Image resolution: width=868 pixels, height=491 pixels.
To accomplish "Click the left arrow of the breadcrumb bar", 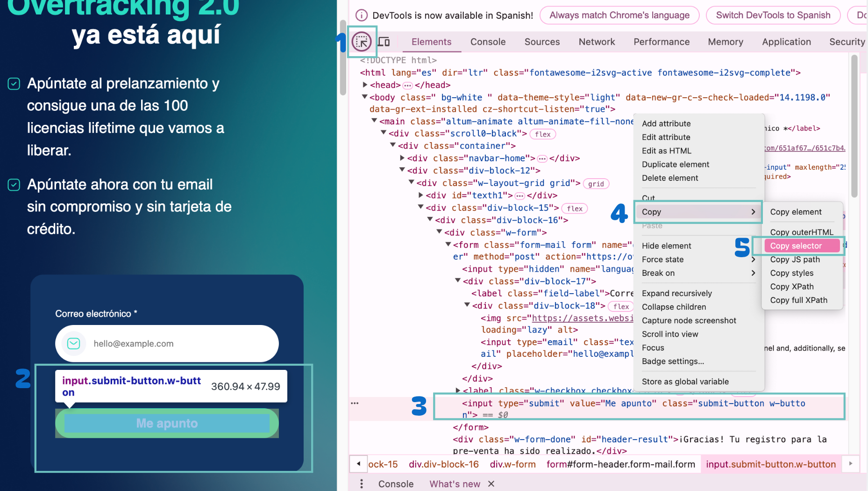I will coord(358,464).
